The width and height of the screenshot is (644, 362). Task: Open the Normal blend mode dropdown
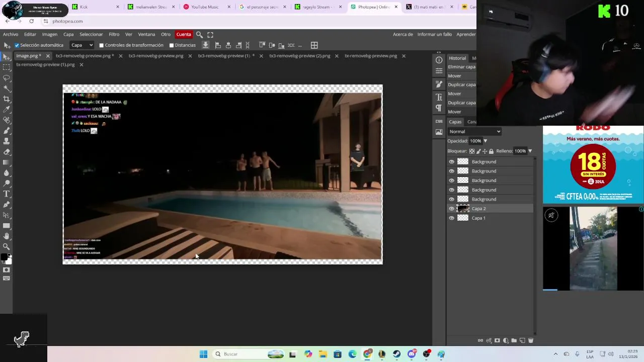475,132
